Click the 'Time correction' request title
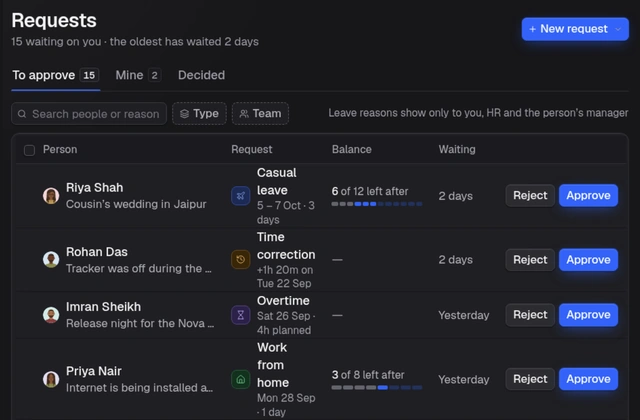 tap(286, 246)
